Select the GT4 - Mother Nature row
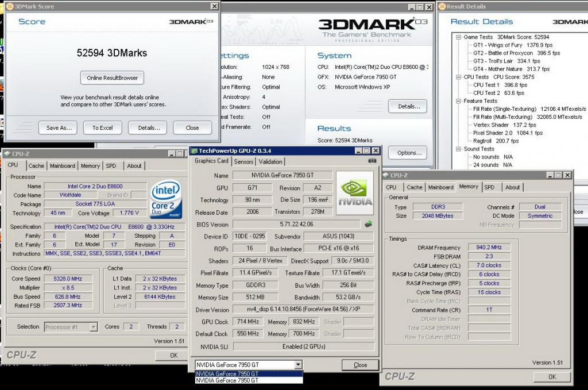588x390 pixels. 511,69
